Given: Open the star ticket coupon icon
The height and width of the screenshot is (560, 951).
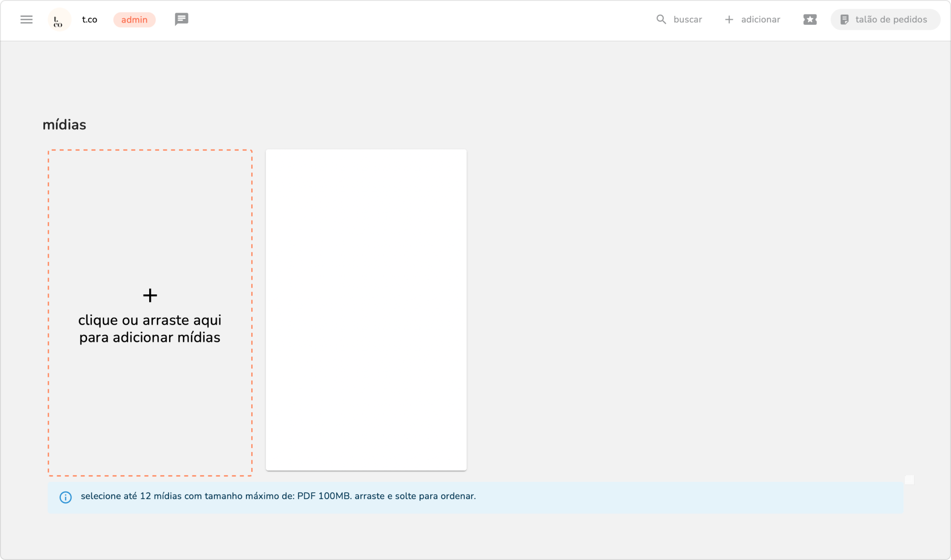Looking at the screenshot, I should (x=810, y=19).
